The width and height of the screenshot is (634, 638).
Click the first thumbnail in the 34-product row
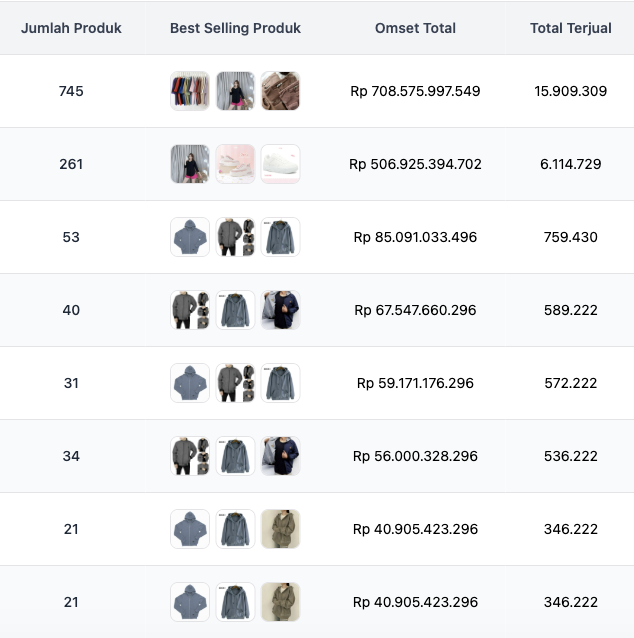190,456
